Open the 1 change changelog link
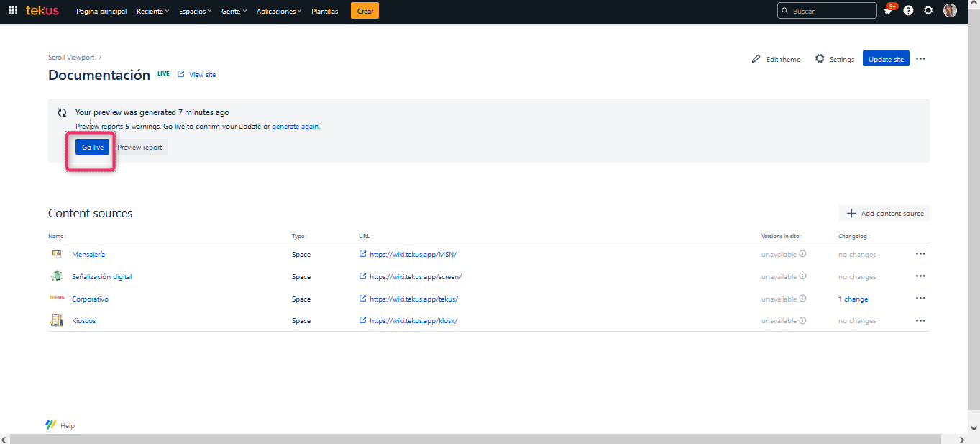The width and height of the screenshot is (980, 444). (x=853, y=299)
